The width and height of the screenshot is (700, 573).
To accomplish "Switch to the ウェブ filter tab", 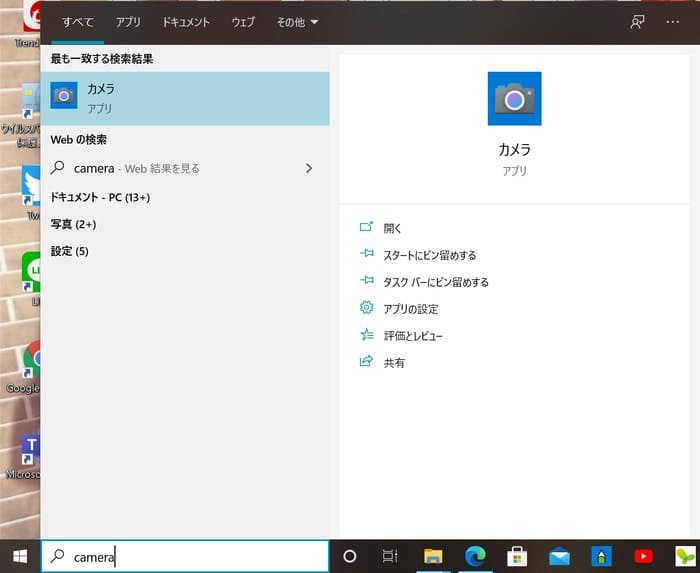I will point(243,22).
